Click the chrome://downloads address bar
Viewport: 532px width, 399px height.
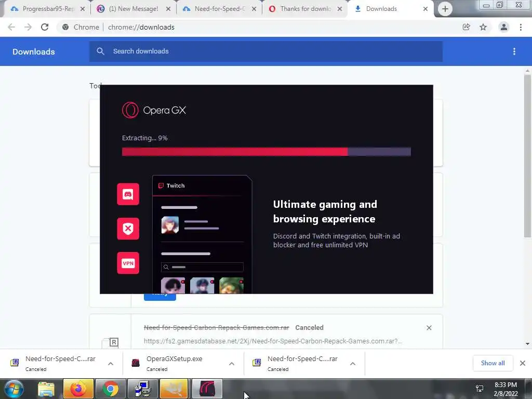[258, 27]
